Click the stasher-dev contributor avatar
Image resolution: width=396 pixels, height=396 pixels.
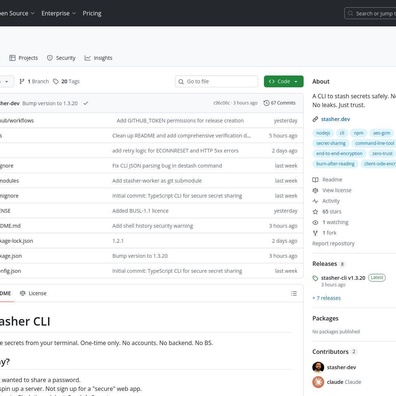click(x=318, y=367)
